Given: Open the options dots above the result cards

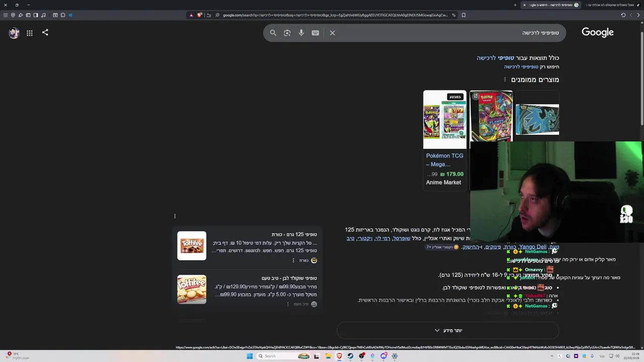Looking at the screenshot, I should (175, 216).
